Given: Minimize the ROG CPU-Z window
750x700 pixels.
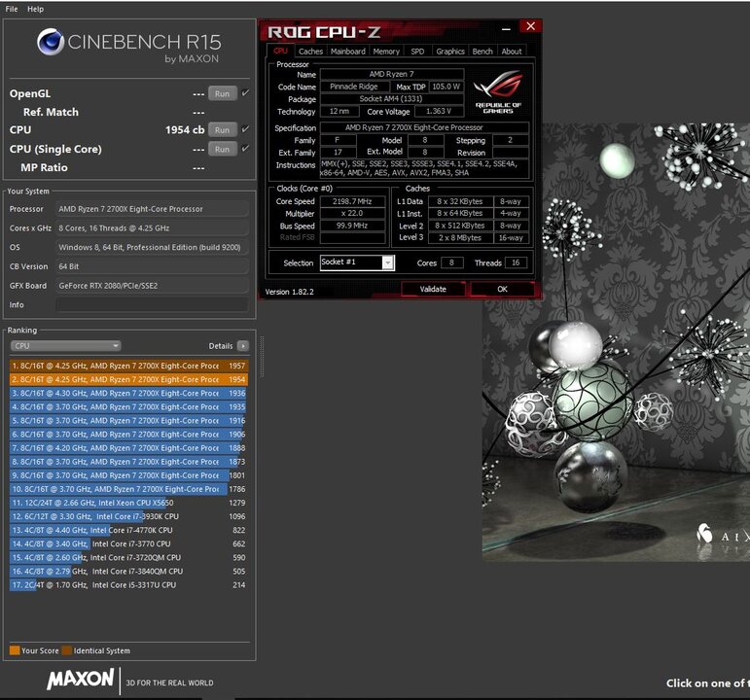Looking at the screenshot, I should (506, 29).
